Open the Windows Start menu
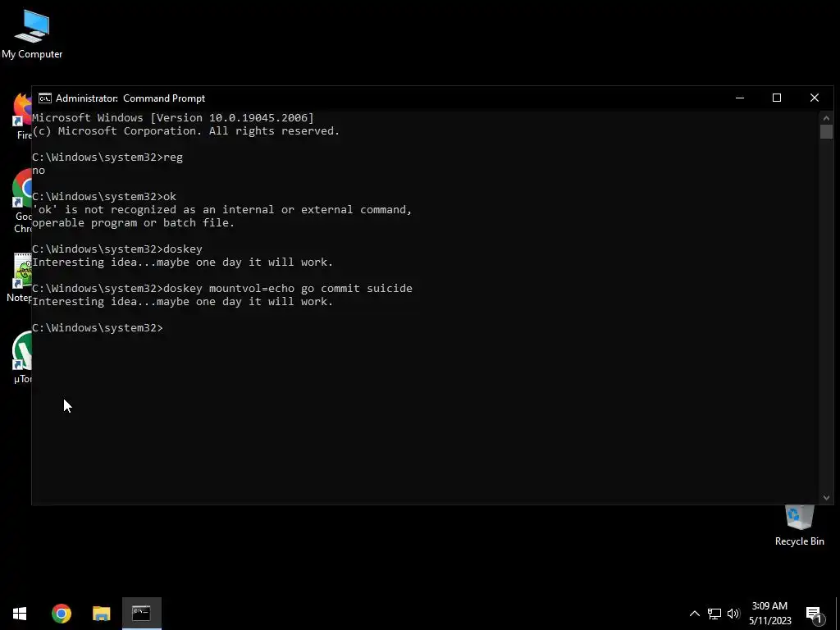Viewport: 840px width, 630px height. point(20,614)
